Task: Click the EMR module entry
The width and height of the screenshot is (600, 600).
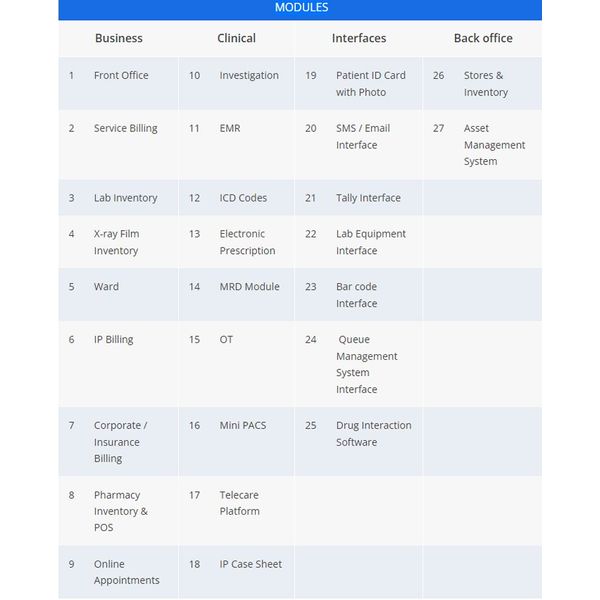Action: pyautogui.click(x=230, y=128)
